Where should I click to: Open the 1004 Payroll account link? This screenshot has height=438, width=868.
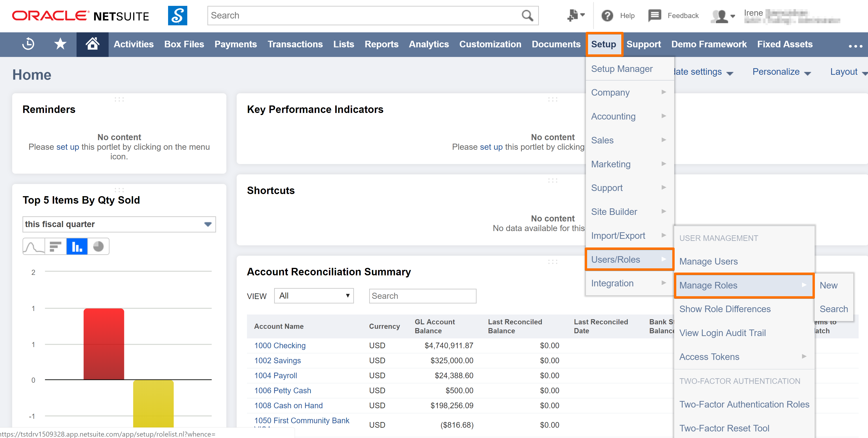[x=275, y=375]
